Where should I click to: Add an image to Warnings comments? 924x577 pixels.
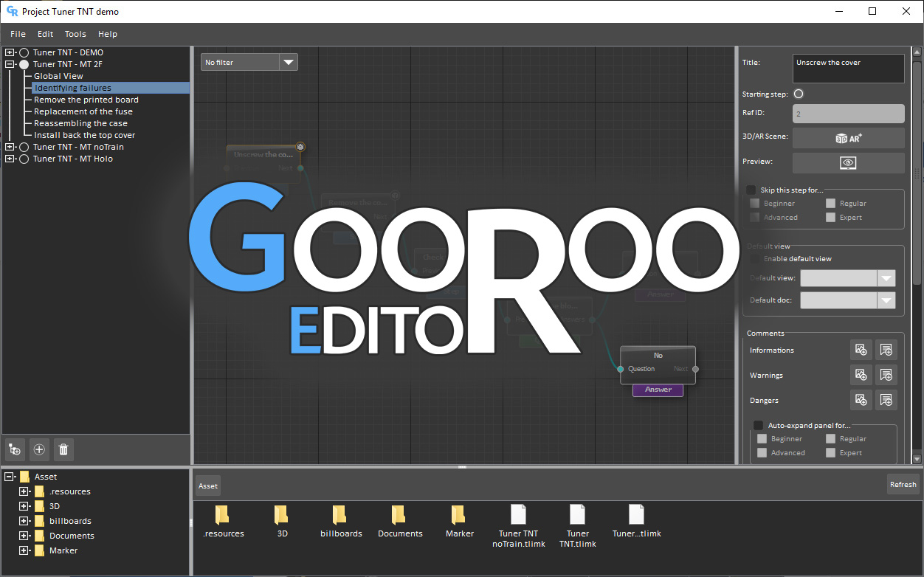click(x=861, y=376)
